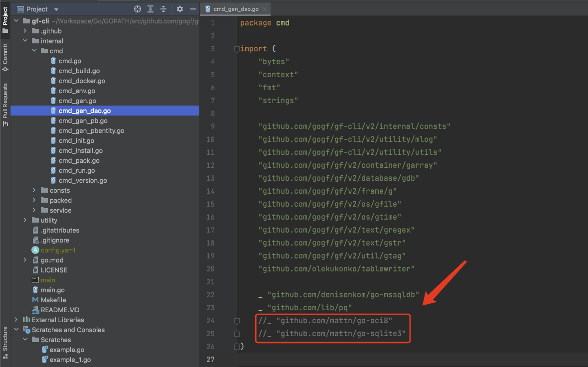
Task: Toggle fold marker at line 24
Action: [x=237, y=321]
